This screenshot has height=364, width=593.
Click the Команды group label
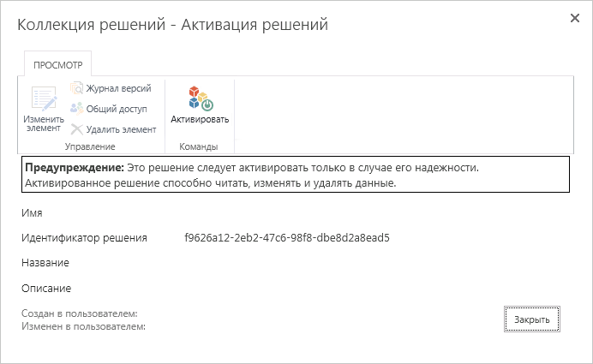point(199,146)
